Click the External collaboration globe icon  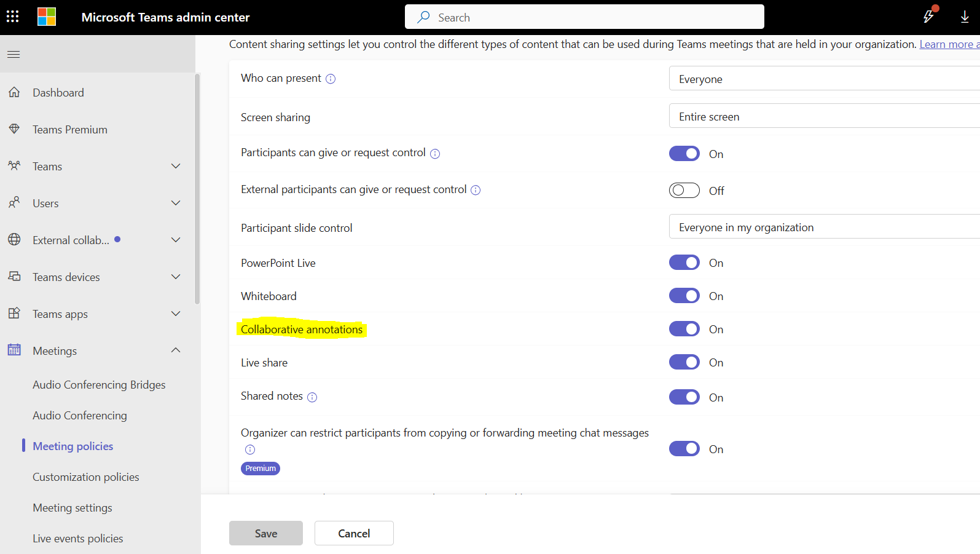tap(14, 240)
